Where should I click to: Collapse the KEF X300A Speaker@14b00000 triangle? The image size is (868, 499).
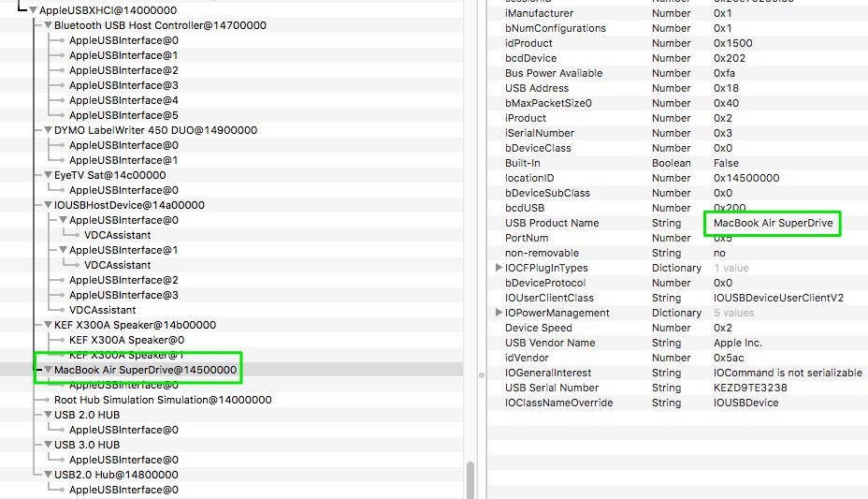pos(48,325)
